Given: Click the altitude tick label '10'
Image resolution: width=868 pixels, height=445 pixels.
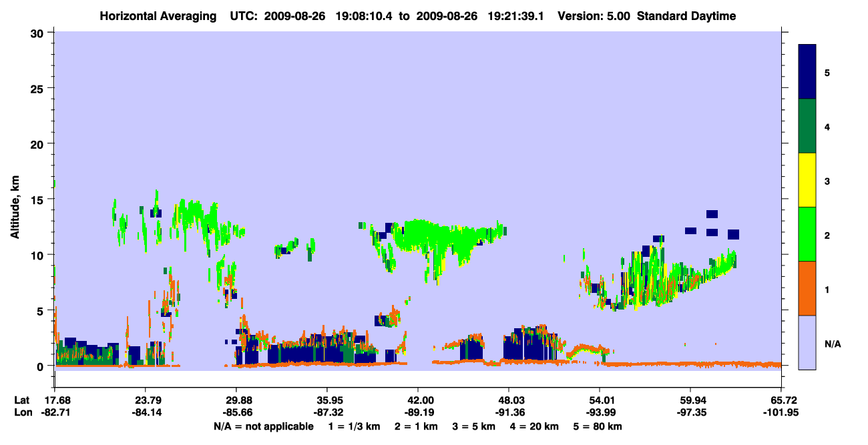Looking at the screenshot, I should pos(39,255).
